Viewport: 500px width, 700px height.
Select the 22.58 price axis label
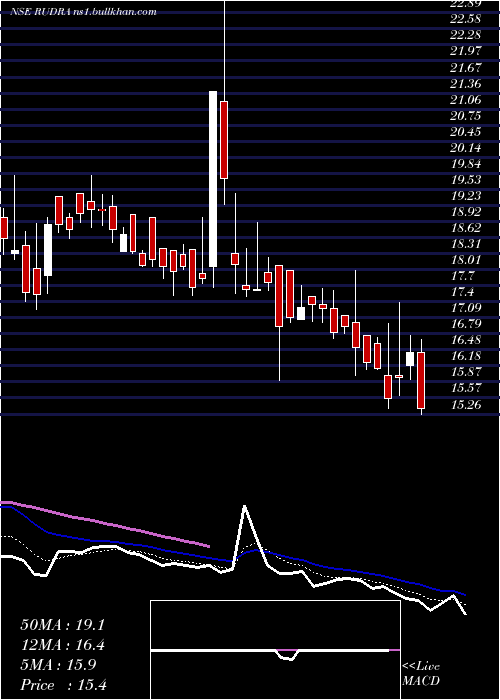tap(466, 19)
